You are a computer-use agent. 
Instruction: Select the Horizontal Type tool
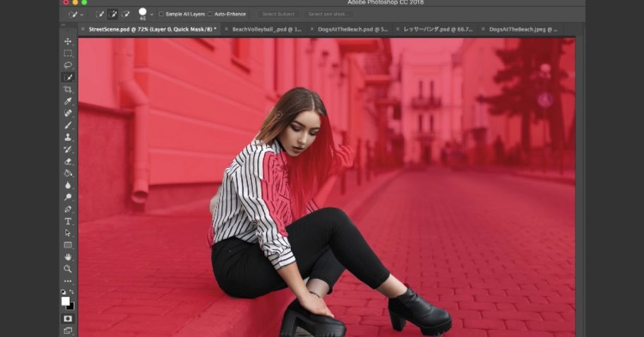pyautogui.click(x=68, y=221)
